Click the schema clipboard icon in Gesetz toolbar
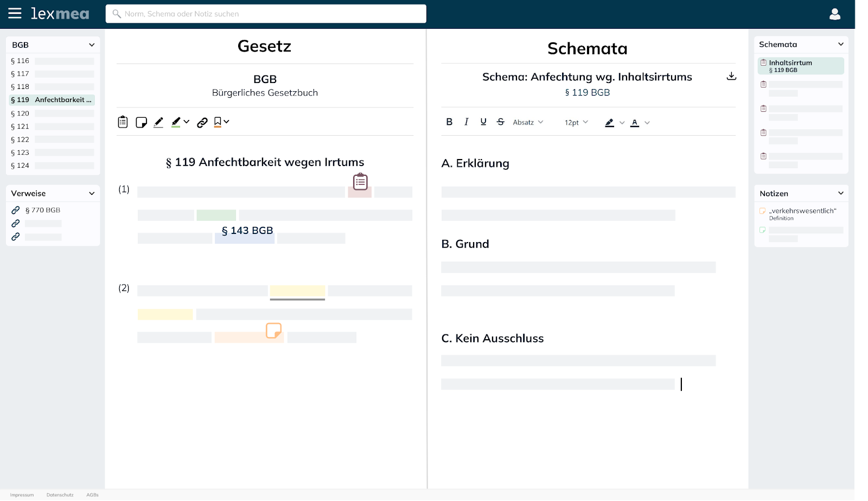 [x=123, y=122]
